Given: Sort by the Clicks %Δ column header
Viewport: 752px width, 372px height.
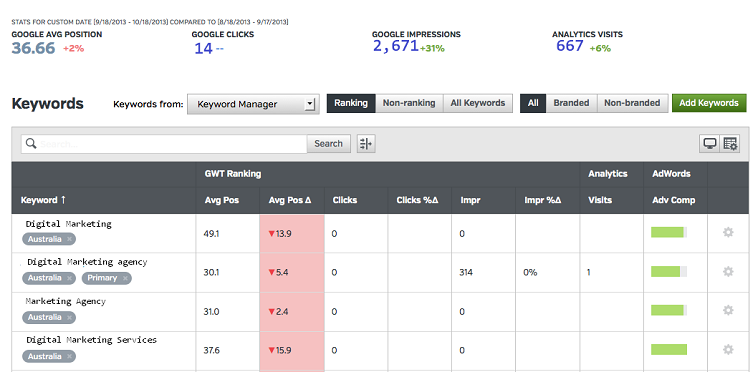Looking at the screenshot, I should (417, 200).
